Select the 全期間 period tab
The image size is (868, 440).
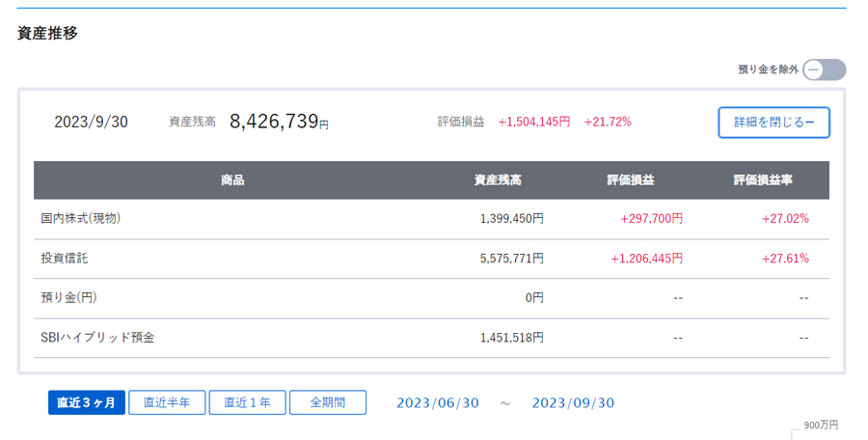[x=328, y=402]
